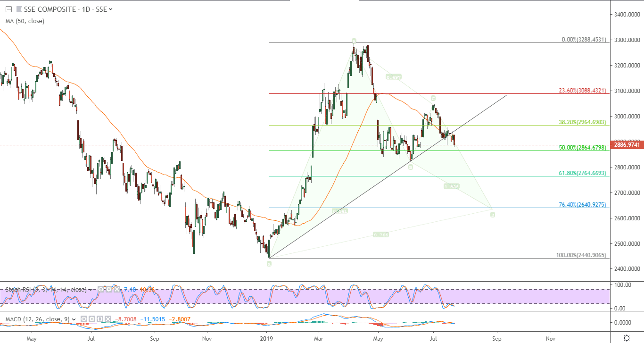The height and width of the screenshot is (343, 644).
Task: Click the MACD value -2.8007
Action: click(x=179, y=319)
